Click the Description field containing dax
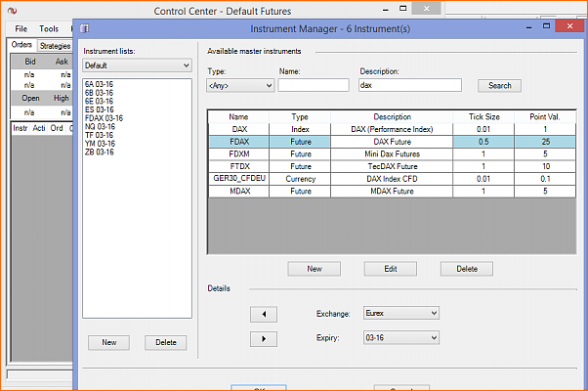 pos(410,85)
